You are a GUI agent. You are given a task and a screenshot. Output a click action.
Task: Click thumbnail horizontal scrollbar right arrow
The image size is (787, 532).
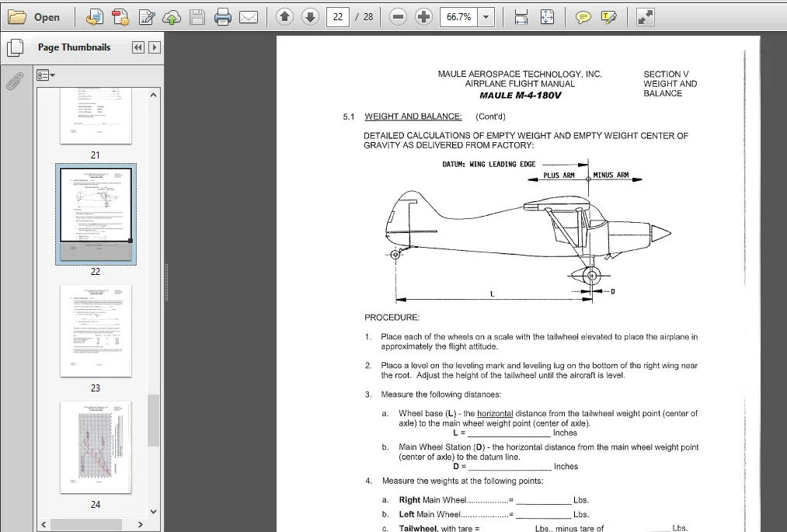[141, 524]
